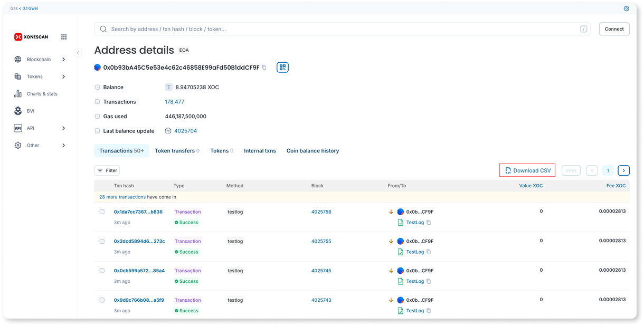Viewport: 644px width, 326px height.
Task: Open the BVI sidebar item
Action: point(30,111)
